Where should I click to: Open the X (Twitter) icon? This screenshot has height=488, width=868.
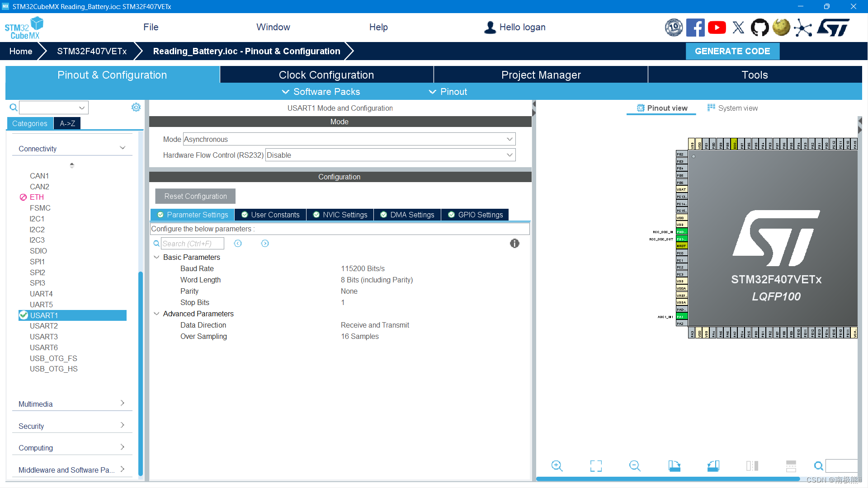[x=738, y=28]
